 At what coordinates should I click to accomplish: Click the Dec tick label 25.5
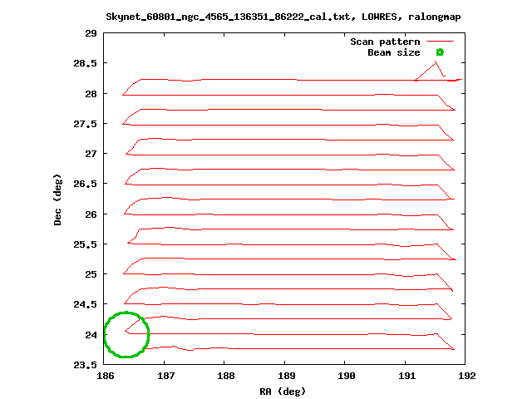(85, 244)
